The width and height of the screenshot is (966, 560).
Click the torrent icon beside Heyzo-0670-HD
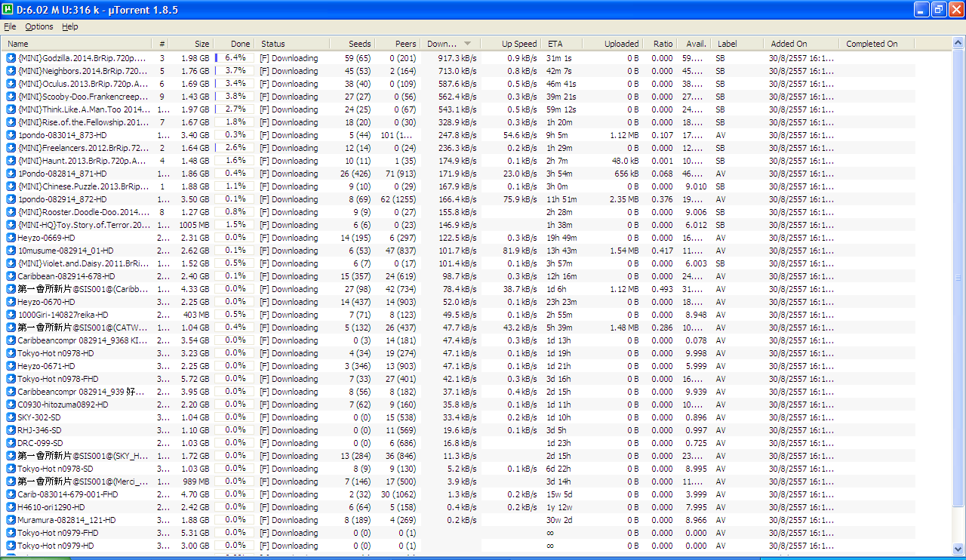pyautogui.click(x=11, y=302)
